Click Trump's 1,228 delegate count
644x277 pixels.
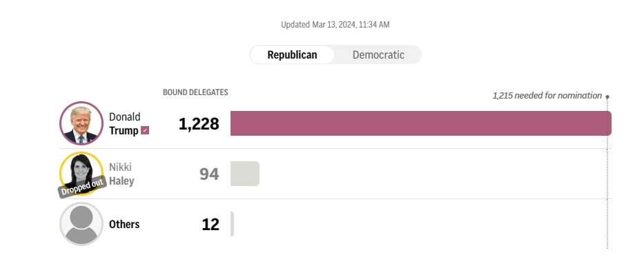[199, 124]
